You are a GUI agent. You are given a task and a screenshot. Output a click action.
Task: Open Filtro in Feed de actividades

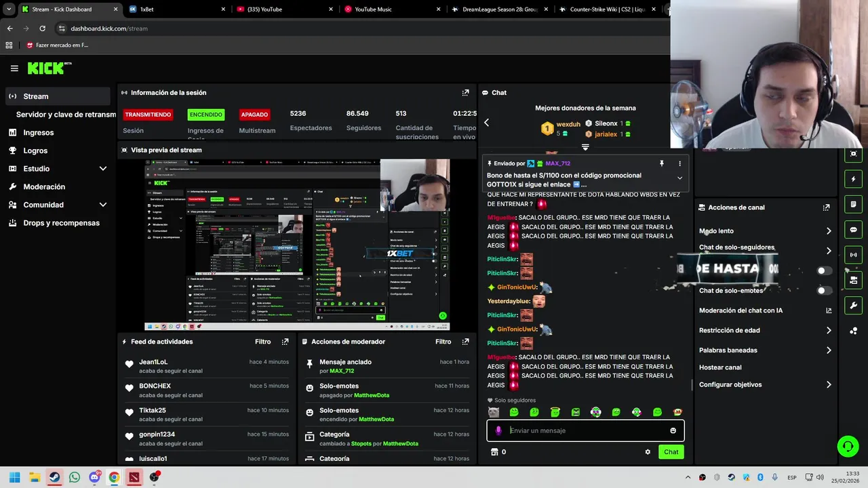262,342
